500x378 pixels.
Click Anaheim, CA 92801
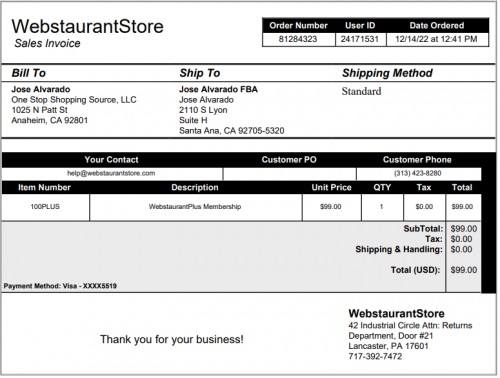tap(50, 120)
